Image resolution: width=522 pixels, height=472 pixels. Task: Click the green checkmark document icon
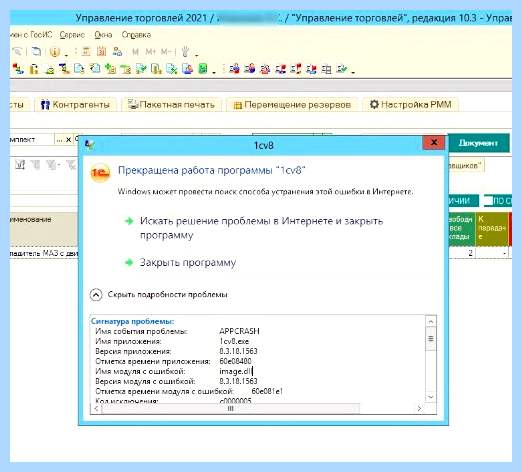(141, 69)
